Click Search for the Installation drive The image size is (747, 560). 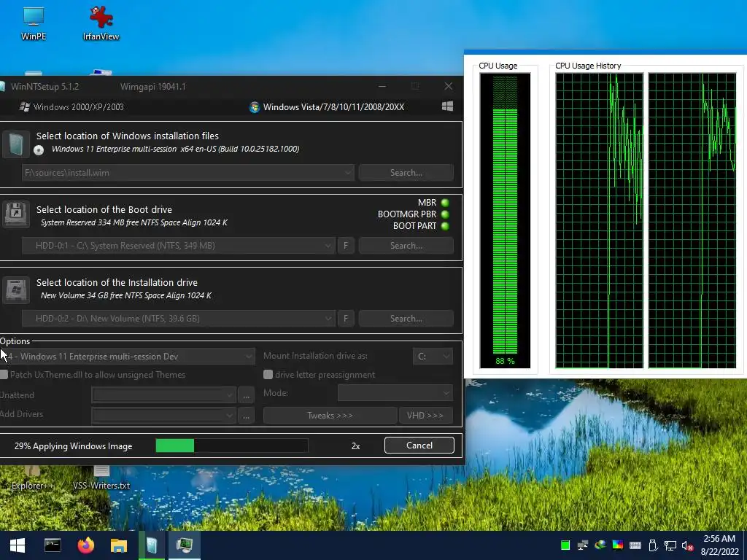406,318
